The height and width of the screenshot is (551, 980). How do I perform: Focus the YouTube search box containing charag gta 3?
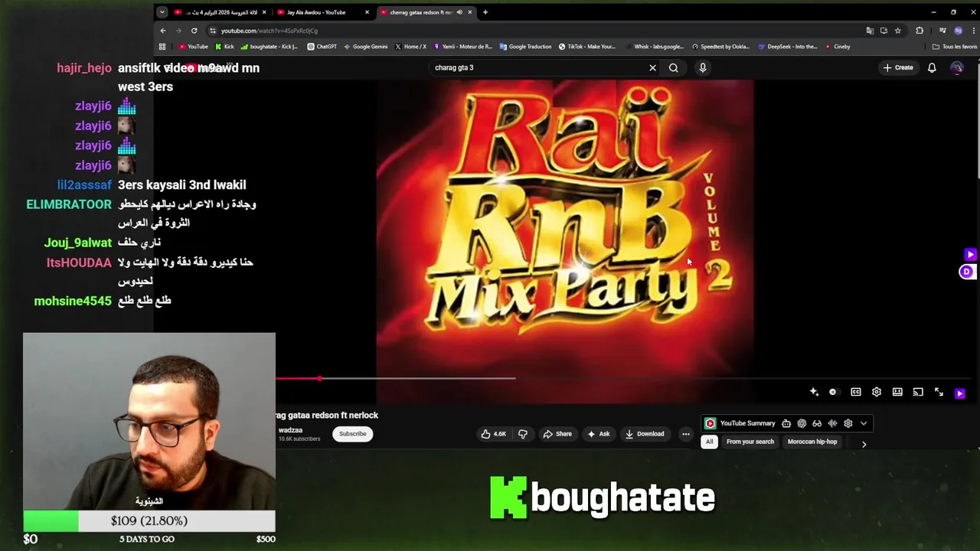(540, 67)
